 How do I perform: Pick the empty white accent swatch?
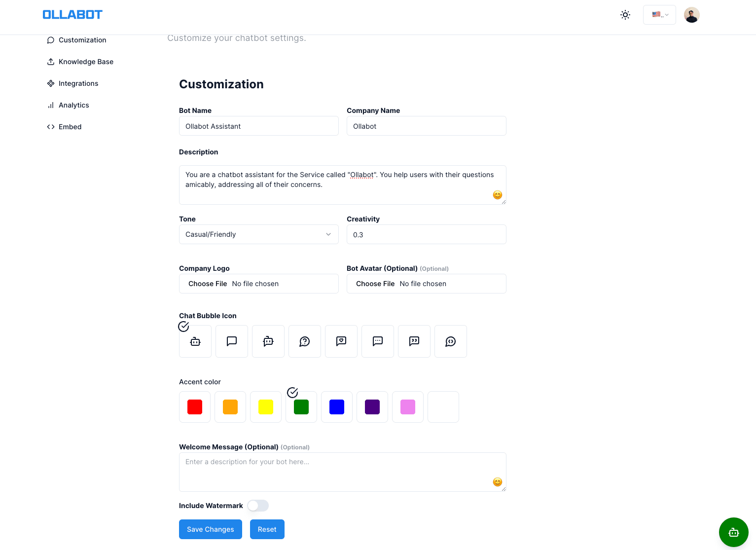443,407
